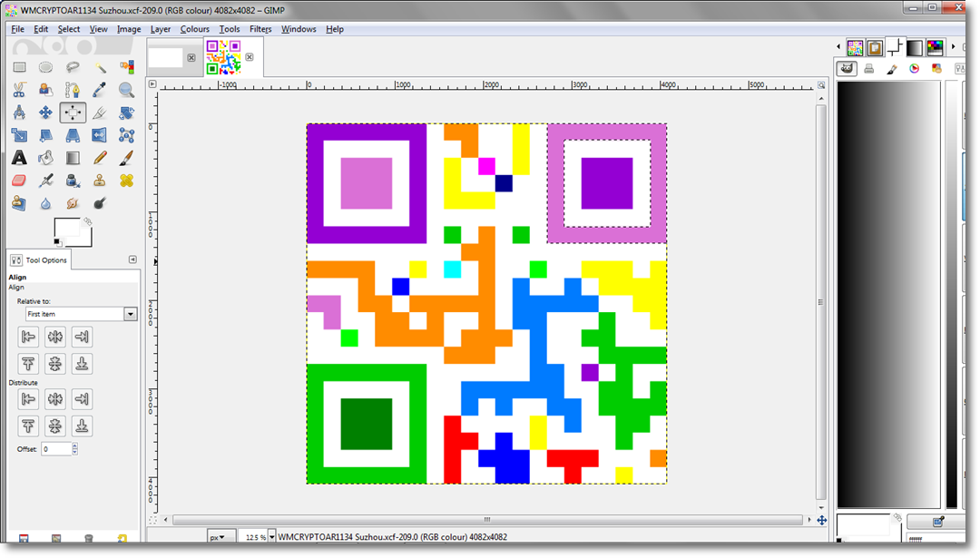Select the Pencil tool
Image resolution: width=980 pixels, height=558 pixels.
point(100,158)
